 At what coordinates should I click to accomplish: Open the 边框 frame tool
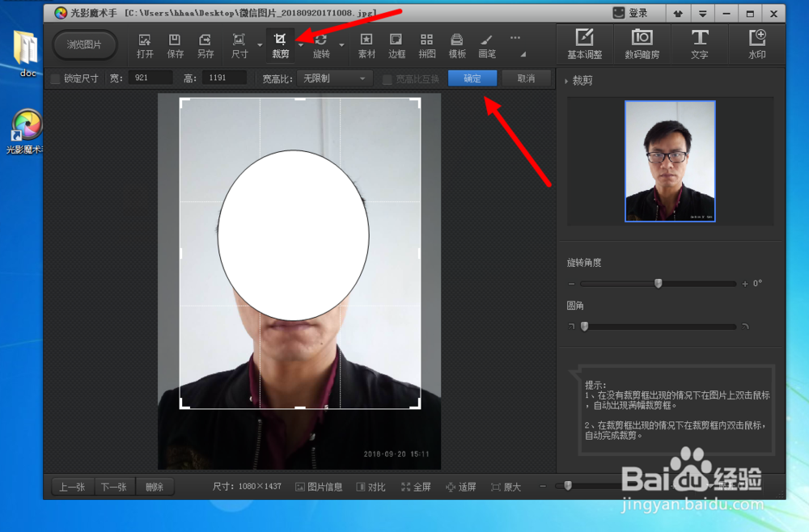coord(396,45)
